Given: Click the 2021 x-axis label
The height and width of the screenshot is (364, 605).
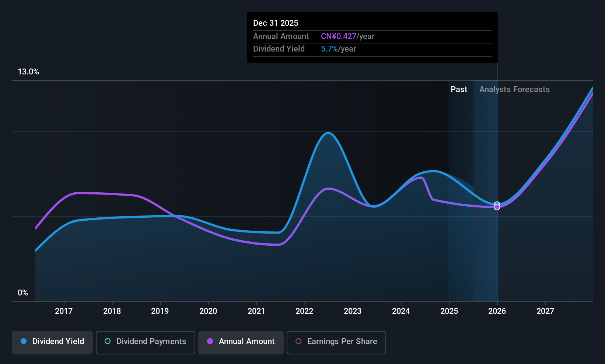Looking at the screenshot, I should tap(256, 311).
